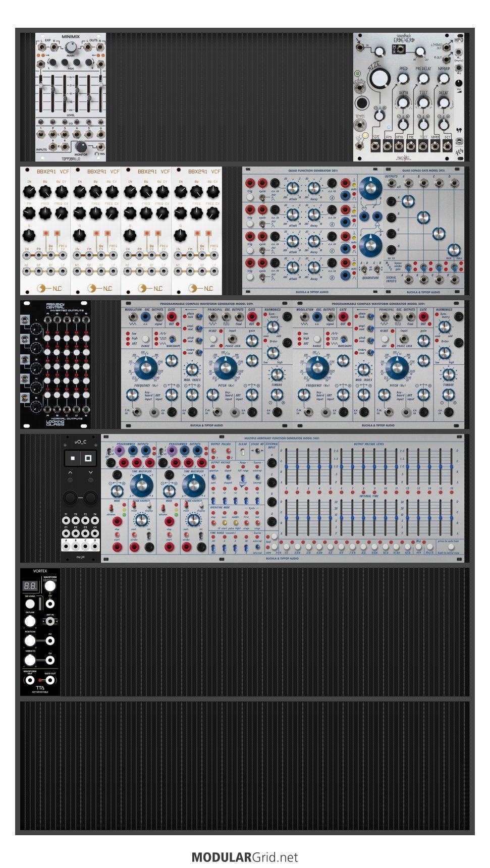This screenshot has width=490, height=868.
Task: Click the VORTEX module title text
Action: tap(40, 571)
